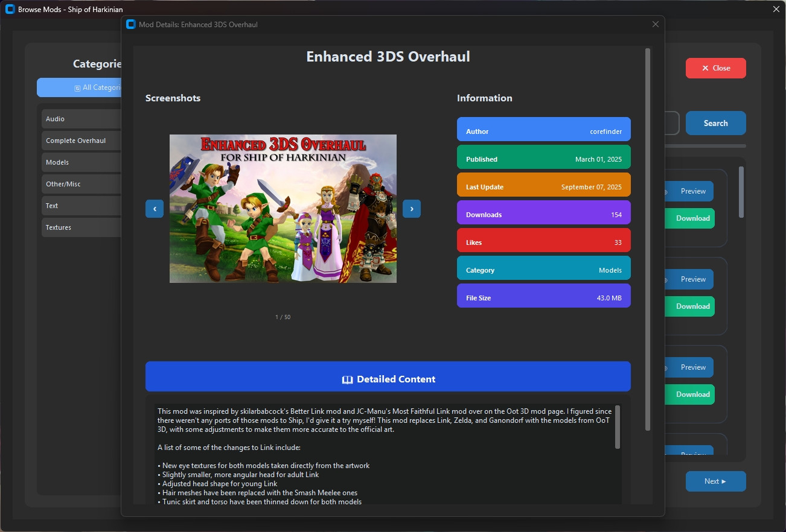Viewport: 786px width, 532px height.
Task: Go to next page of mods
Action: [715, 481]
